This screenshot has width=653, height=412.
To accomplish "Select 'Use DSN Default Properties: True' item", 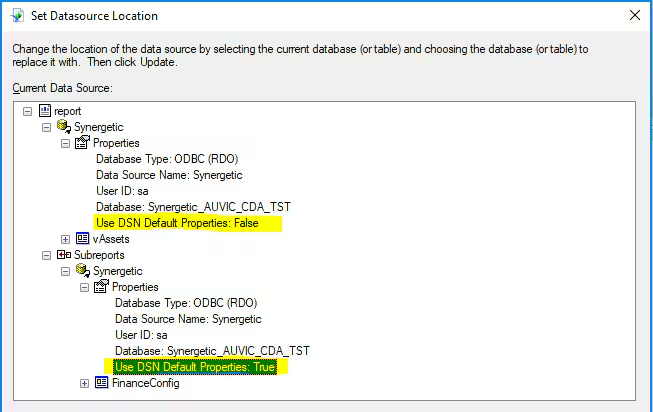I will click(195, 367).
